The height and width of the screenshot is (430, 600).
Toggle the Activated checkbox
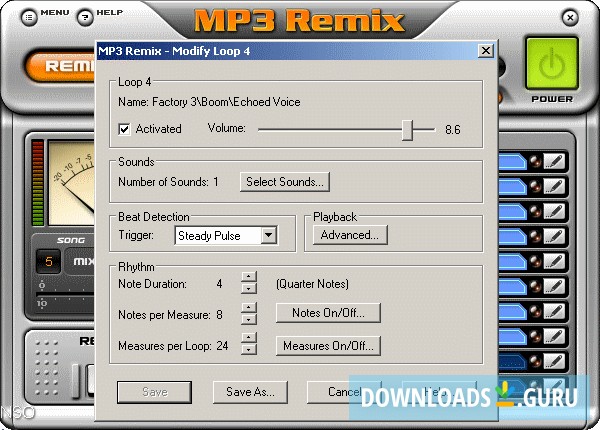click(124, 129)
